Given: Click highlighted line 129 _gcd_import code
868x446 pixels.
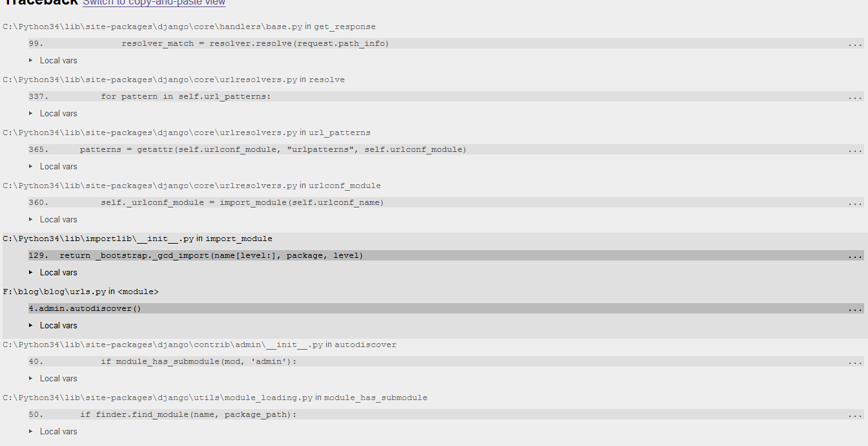Looking at the screenshot, I should [x=211, y=255].
